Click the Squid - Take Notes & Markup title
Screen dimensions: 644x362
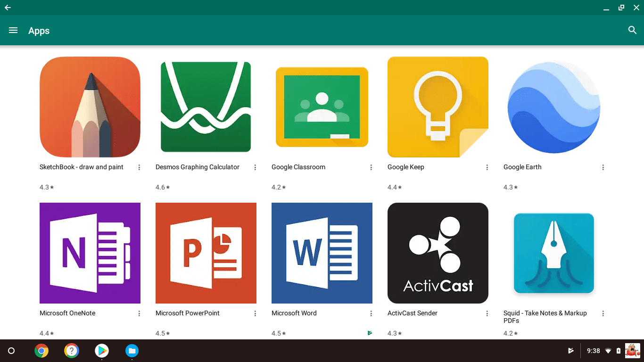click(x=545, y=317)
